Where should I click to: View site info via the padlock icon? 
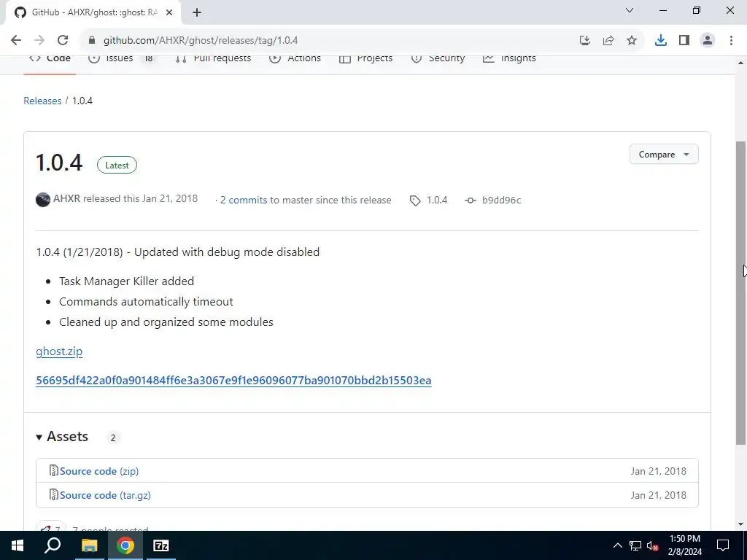(x=92, y=41)
